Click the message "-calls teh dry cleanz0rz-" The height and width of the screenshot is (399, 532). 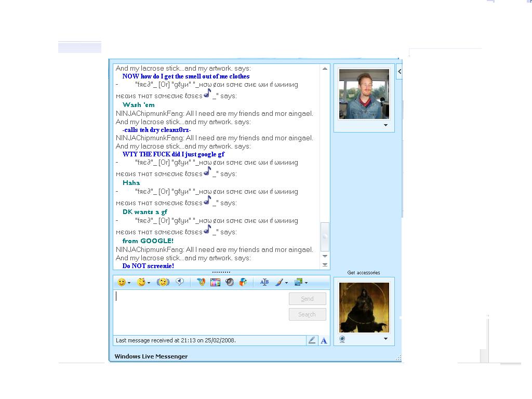coord(156,130)
